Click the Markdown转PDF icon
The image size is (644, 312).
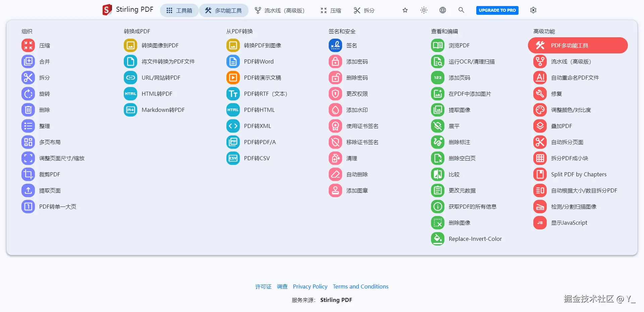click(130, 110)
